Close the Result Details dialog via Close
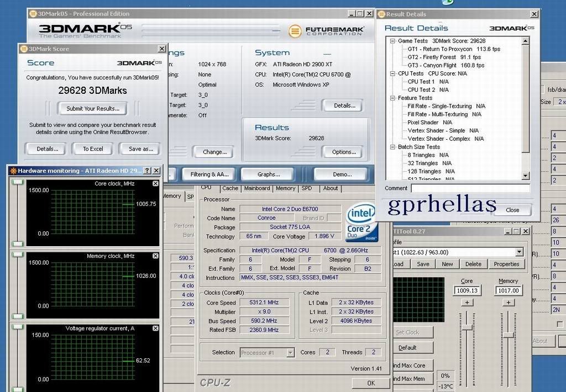The image size is (566, 392). click(512, 210)
